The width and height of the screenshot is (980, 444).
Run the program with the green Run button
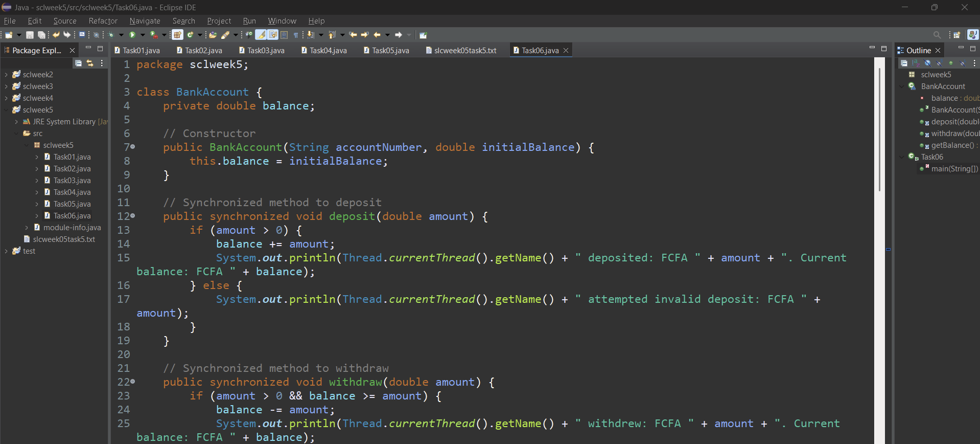132,35
